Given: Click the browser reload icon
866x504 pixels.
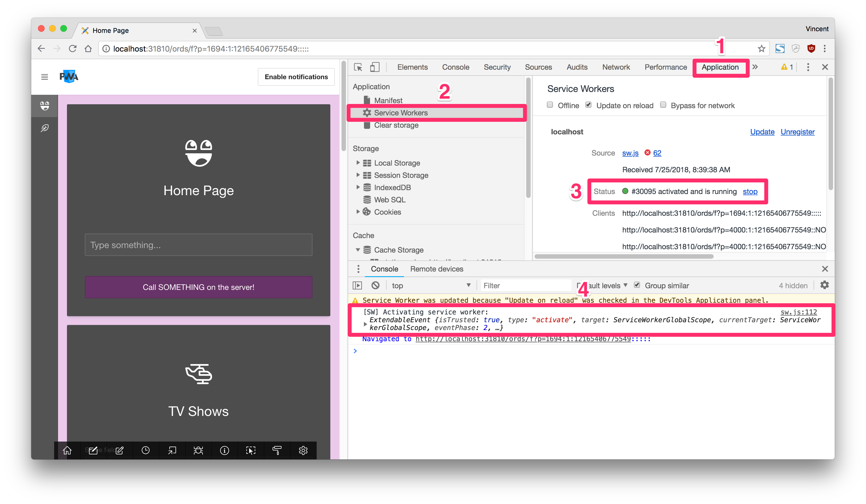Looking at the screenshot, I should pos(73,49).
